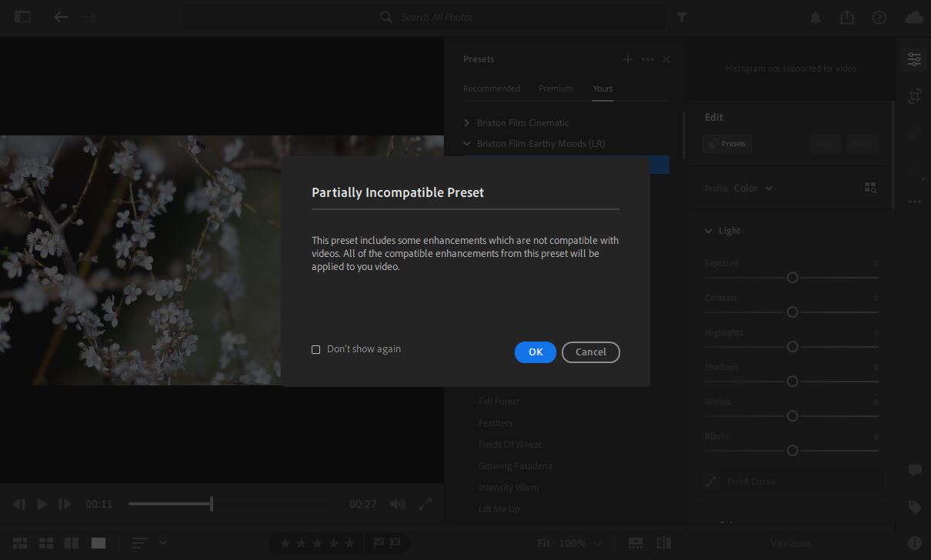The height and width of the screenshot is (560, 931).
Task: Click the browse profiles icon
Action: pos(870,188)
